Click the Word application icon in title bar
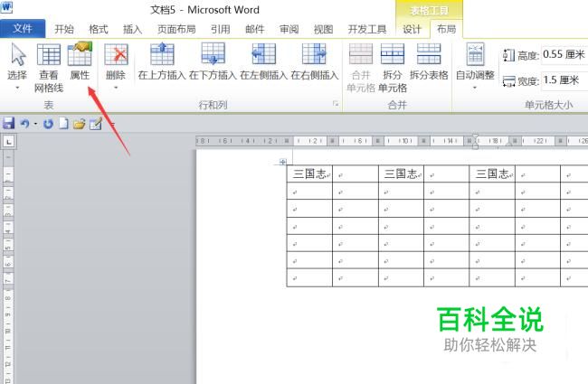Image resolution: width=588 pixels, height=384 pixels. pyautogui.click(x=6, y=6)
